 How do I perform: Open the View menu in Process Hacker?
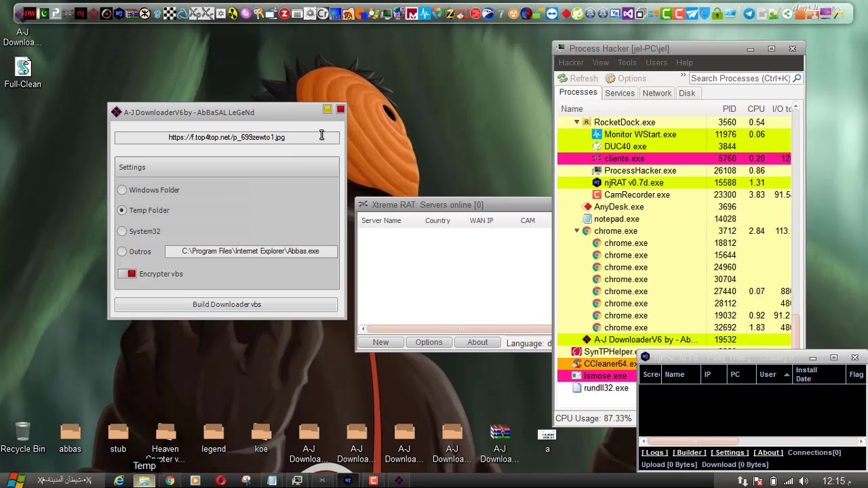coord(600,62)
